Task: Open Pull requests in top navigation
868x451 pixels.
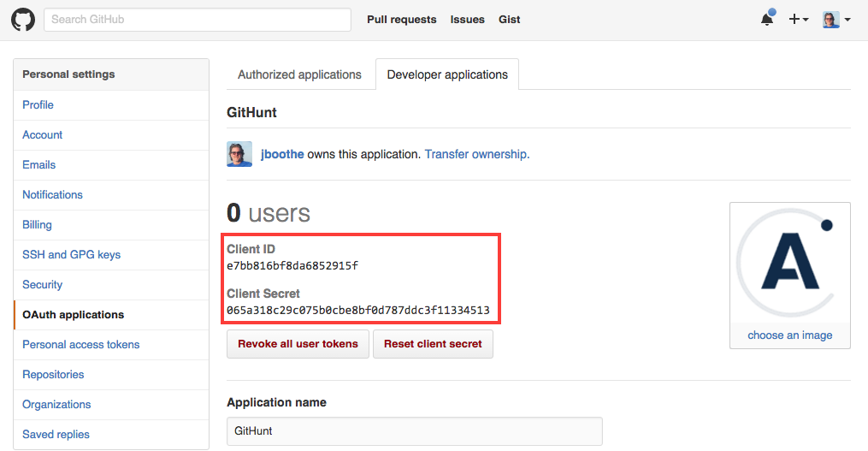Action: (x=401, y=20)
